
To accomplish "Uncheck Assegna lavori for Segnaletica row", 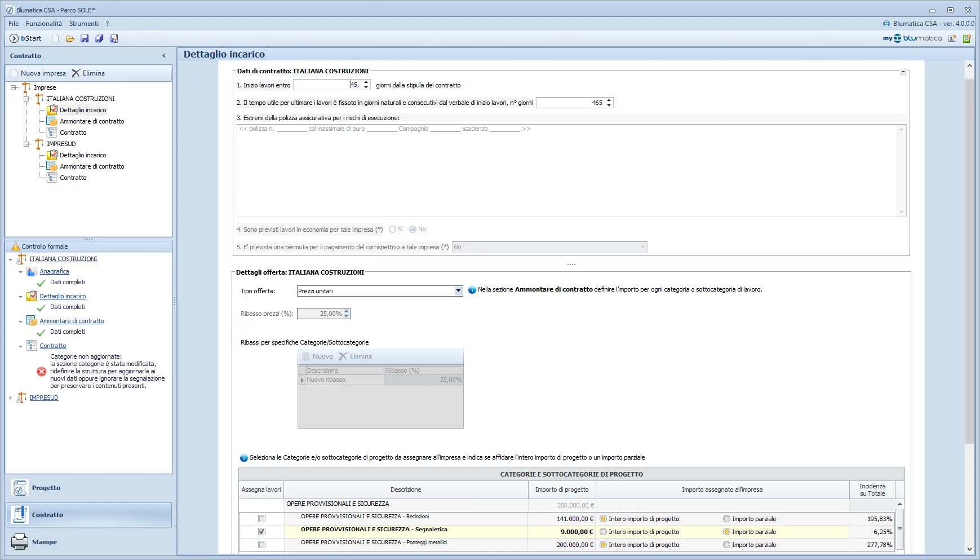I will click(x=261, y=532).
